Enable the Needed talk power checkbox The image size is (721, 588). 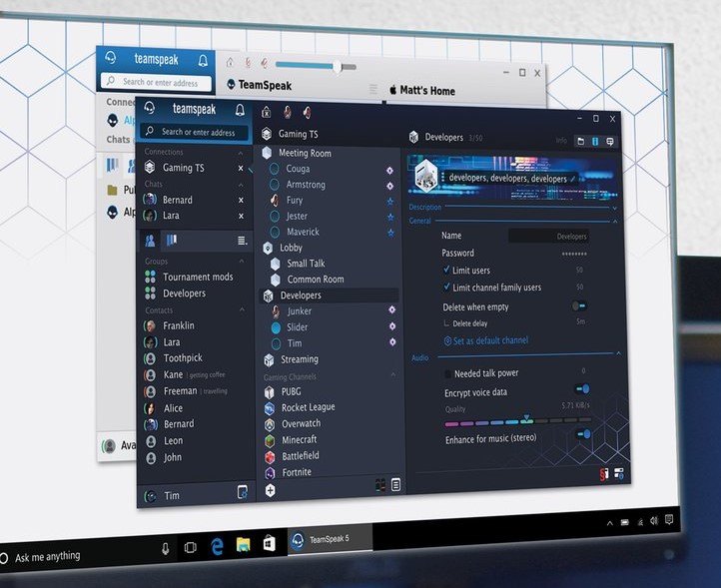(447, 373)
